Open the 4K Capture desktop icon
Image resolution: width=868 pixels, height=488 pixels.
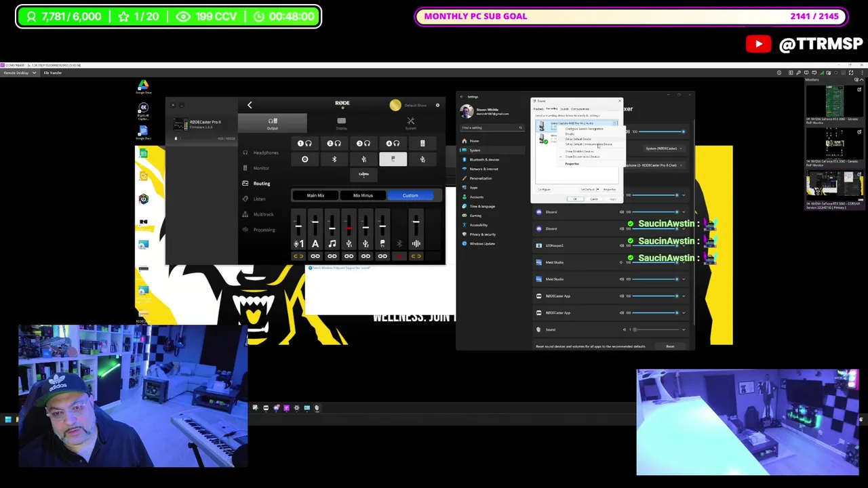(x=143, y=112)
